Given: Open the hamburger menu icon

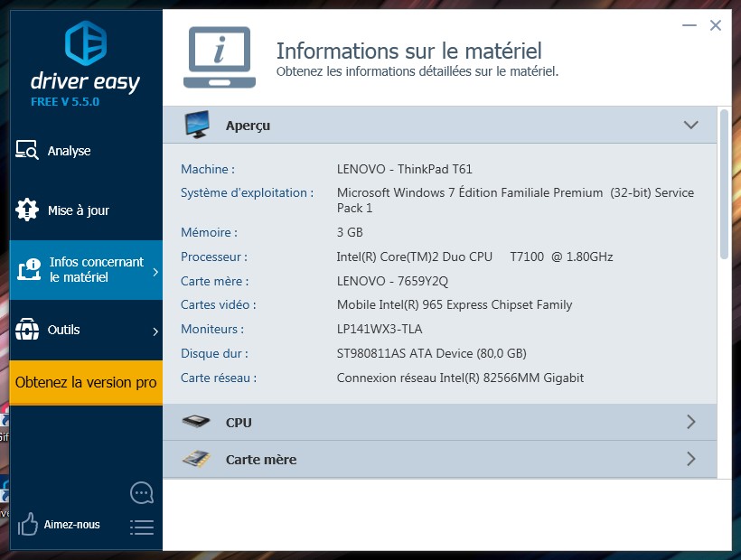Looking at the screenshot, I should click(x=142, y=527).
